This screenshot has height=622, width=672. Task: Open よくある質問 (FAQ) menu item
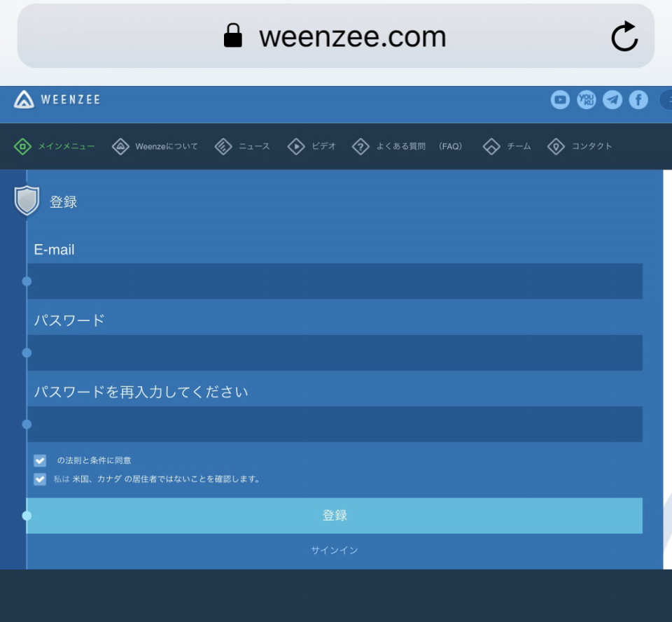click(x=407, y=146)
